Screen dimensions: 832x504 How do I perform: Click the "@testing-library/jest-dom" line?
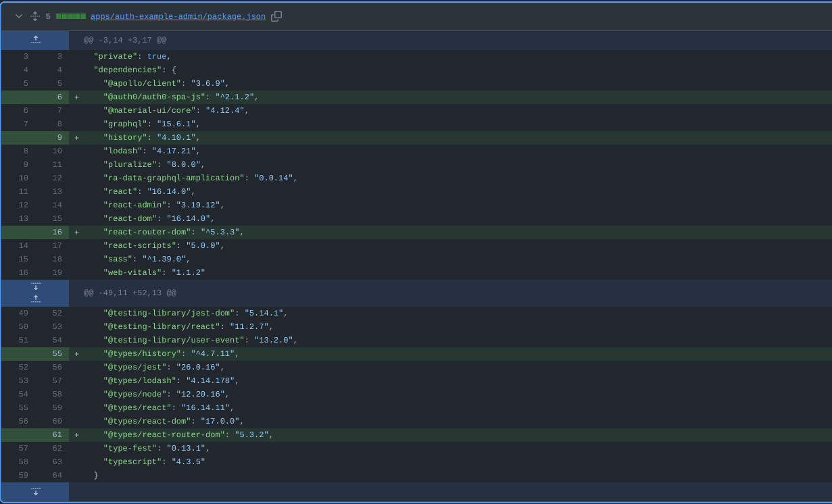click(x=450, y=313)
